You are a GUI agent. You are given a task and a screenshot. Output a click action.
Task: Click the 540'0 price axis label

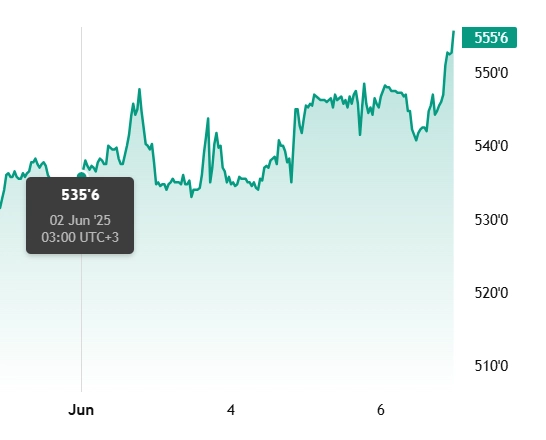tap(491, 146)
